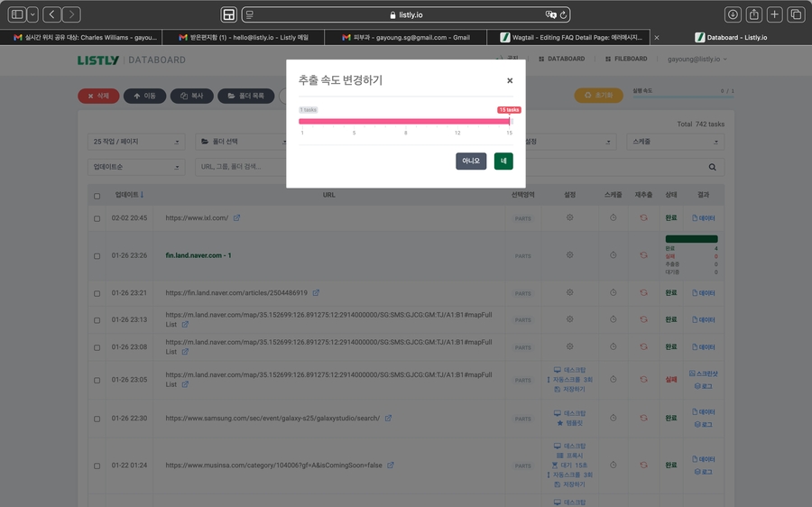Click Safari translate icon in address bar
Image resolution: width=812 pixels, height=507 pixels.
tap(550, 14)
